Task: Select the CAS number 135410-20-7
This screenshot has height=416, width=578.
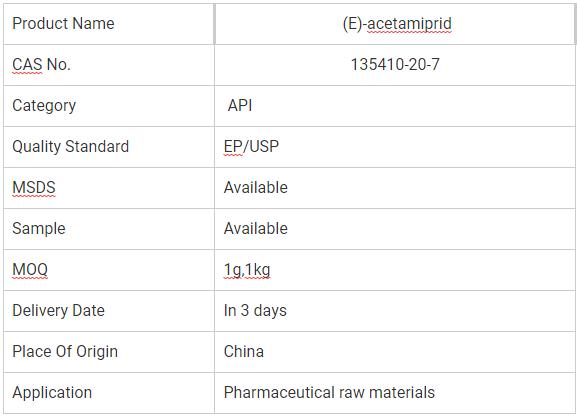Action: (395, 65)
